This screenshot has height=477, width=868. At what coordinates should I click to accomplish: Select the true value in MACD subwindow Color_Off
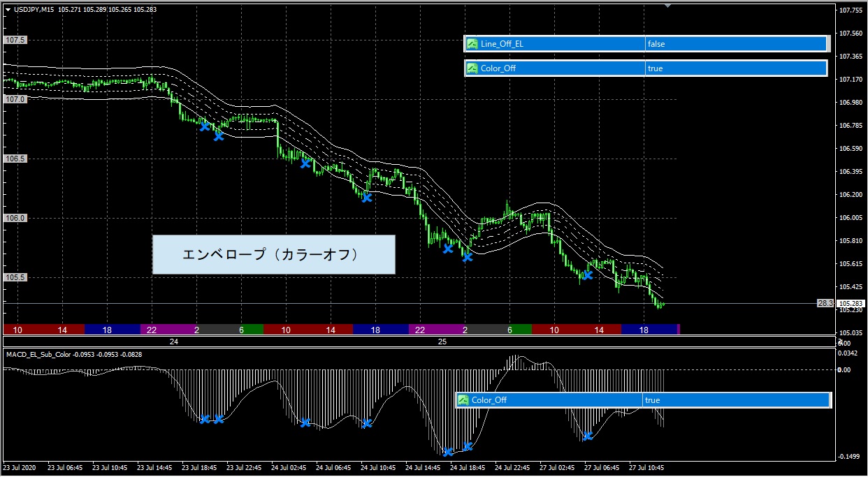pos(652,400)
